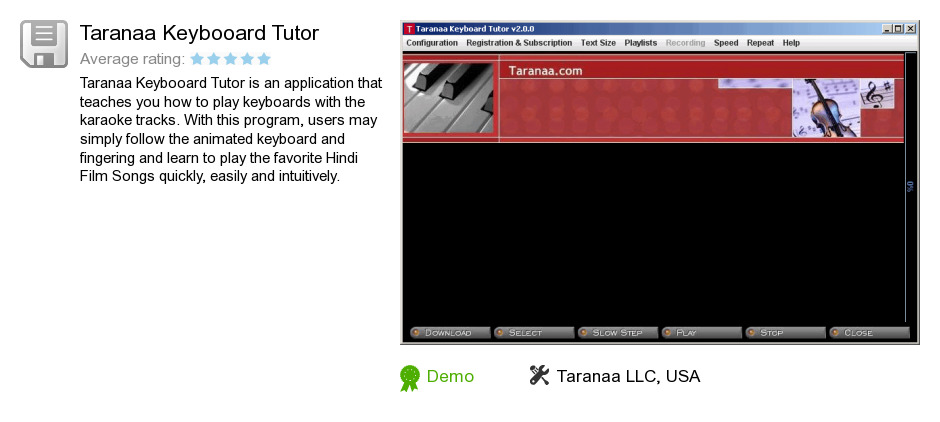Open the Registration & Subscription menu
Viewport: 940px width, 422px height.
click(519, 43)
